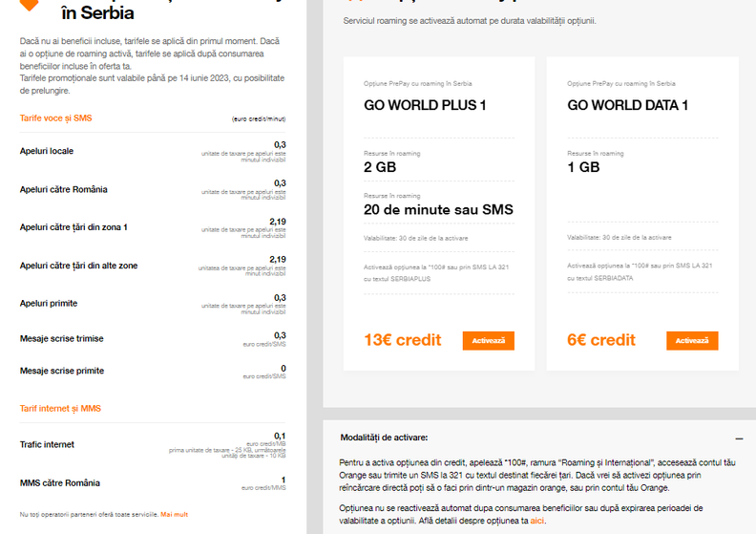Activate the GO WORLD PLUS 1 option

coord(489,341)
